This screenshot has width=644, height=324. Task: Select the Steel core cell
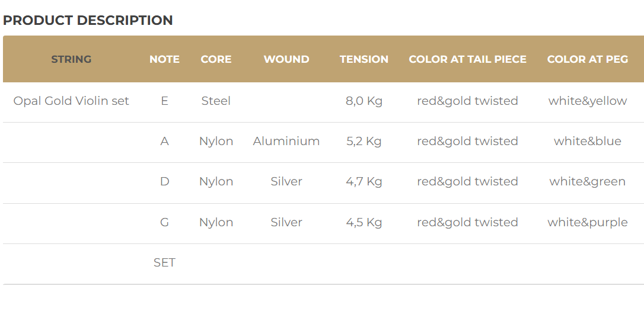216,101
